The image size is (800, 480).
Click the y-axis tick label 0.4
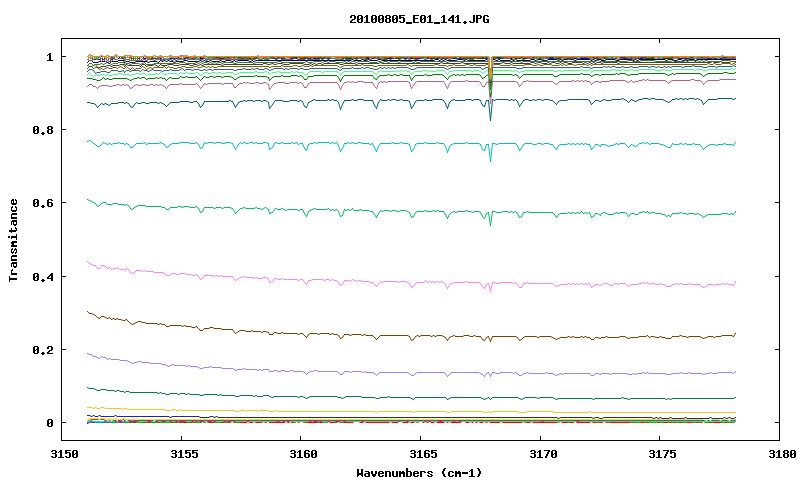click(43, 276)
